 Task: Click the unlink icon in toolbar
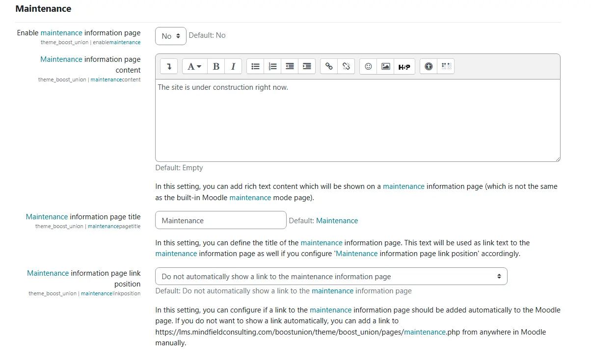346,66
